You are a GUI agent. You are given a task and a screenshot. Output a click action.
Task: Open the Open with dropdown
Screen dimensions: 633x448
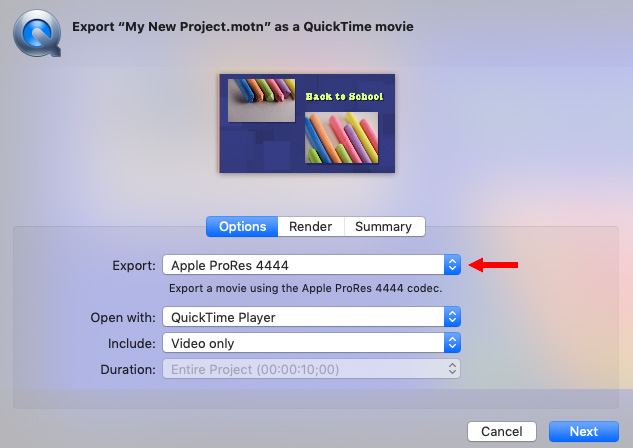click(312, 317)
